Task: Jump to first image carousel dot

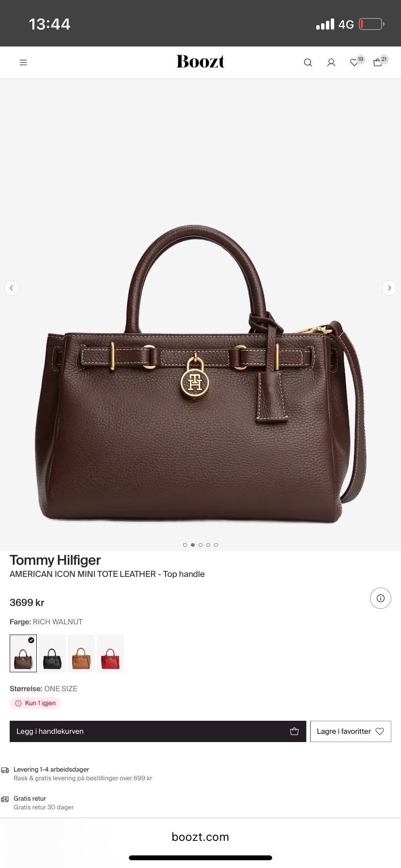Action: [185, 545]
